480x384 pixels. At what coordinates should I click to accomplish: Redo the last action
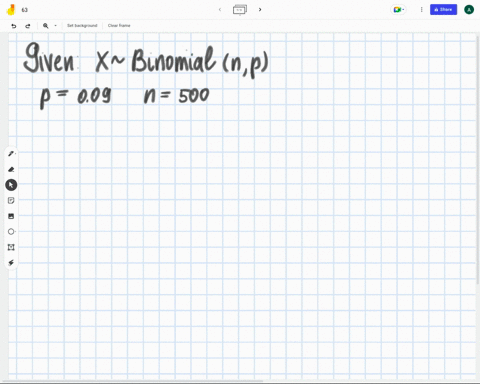pos(28,26)
